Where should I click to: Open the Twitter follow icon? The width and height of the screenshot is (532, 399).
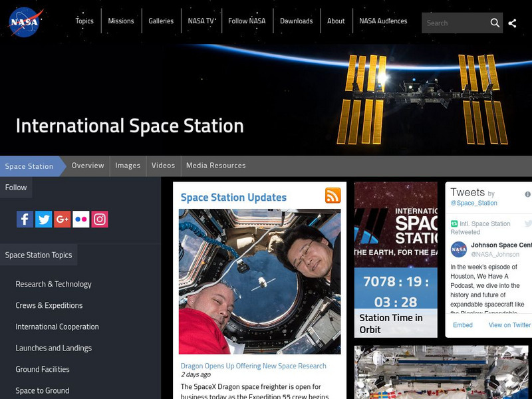point(43,219)
